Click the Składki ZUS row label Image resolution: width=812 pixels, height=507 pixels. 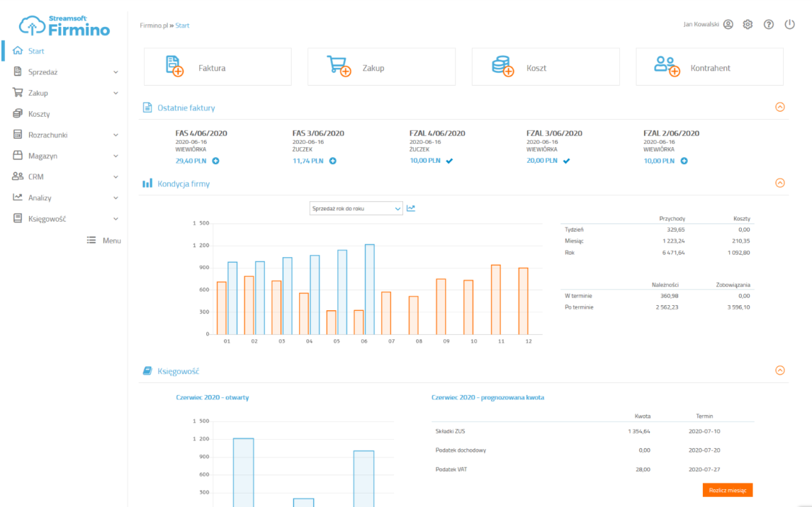coord(450,431)
